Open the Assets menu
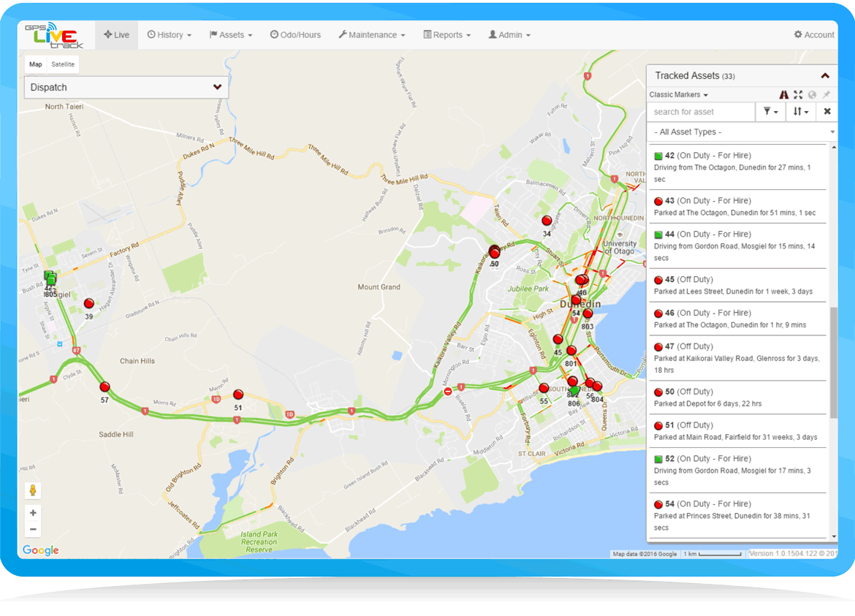Viewport: 855px width, 616px height. [231, 35]
